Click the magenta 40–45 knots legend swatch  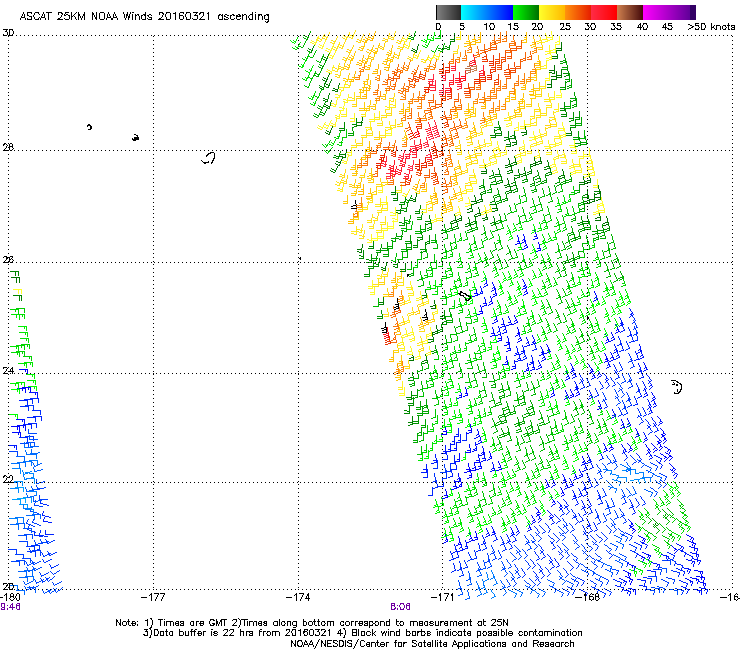pyautogui.click(x=656, y=12)
